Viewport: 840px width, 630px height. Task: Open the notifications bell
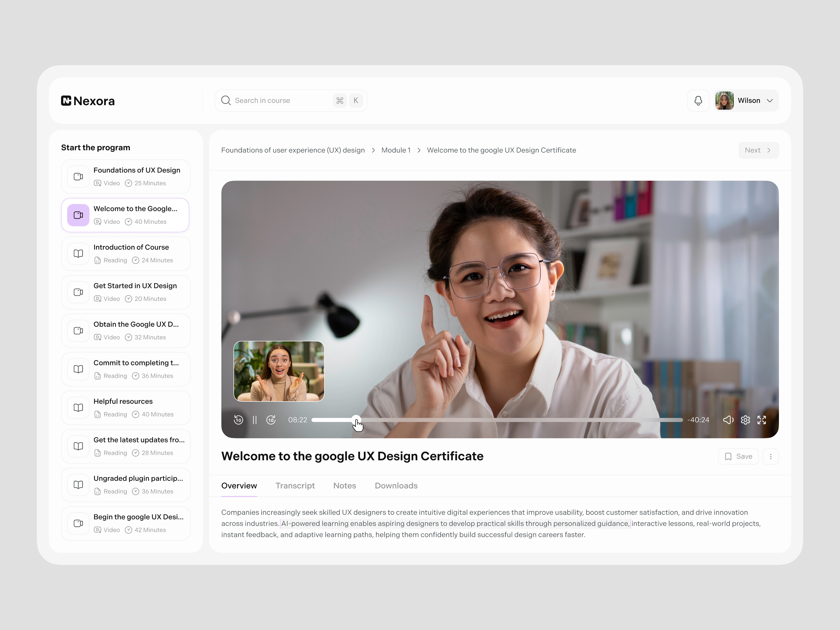[698, 101]
